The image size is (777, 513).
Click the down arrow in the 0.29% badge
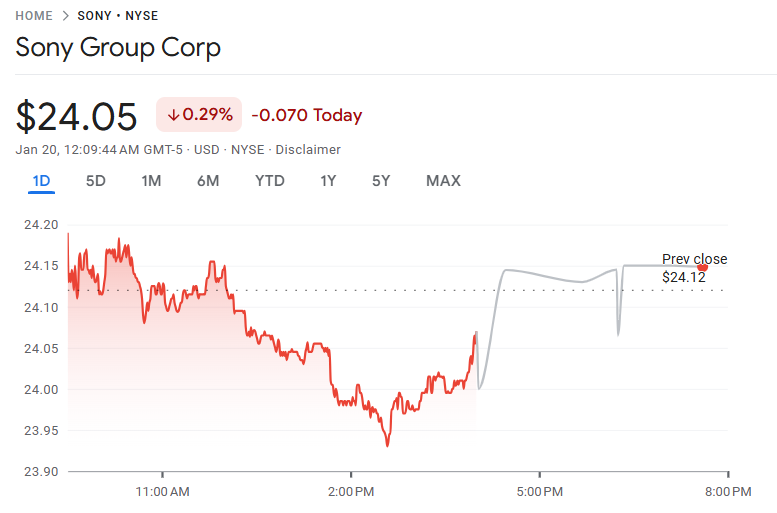tap(173, 115)
